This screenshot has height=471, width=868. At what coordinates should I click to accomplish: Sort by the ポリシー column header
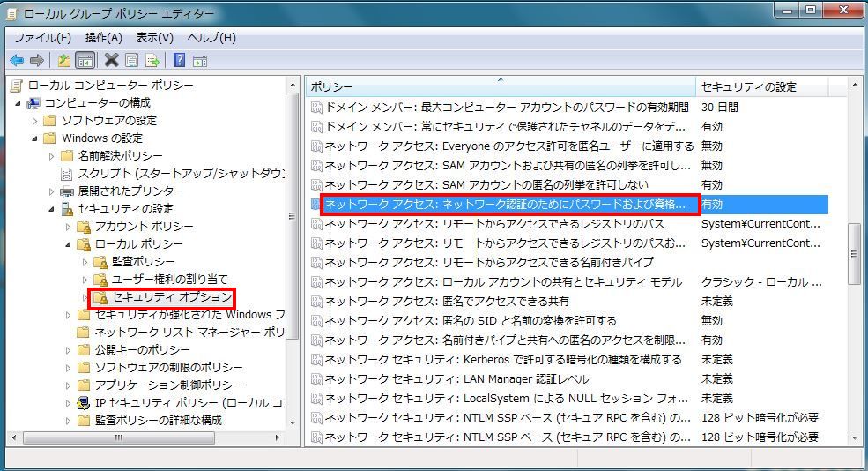coord(501,87)
